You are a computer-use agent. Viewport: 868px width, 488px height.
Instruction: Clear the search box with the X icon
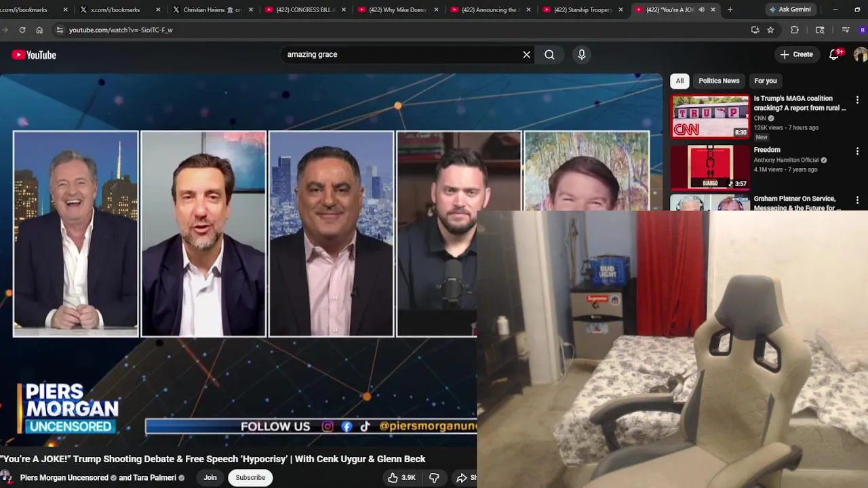(x=526, y=54)
